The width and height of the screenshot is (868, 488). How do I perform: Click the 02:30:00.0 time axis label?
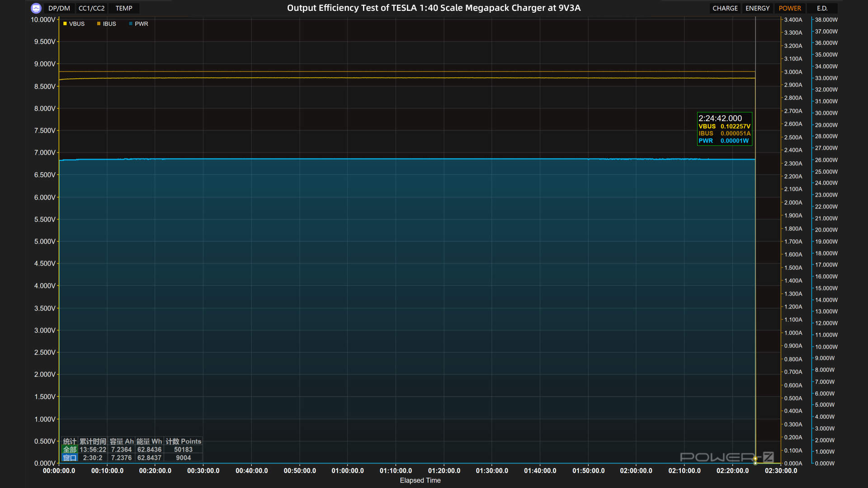click(x=781, y=471)
